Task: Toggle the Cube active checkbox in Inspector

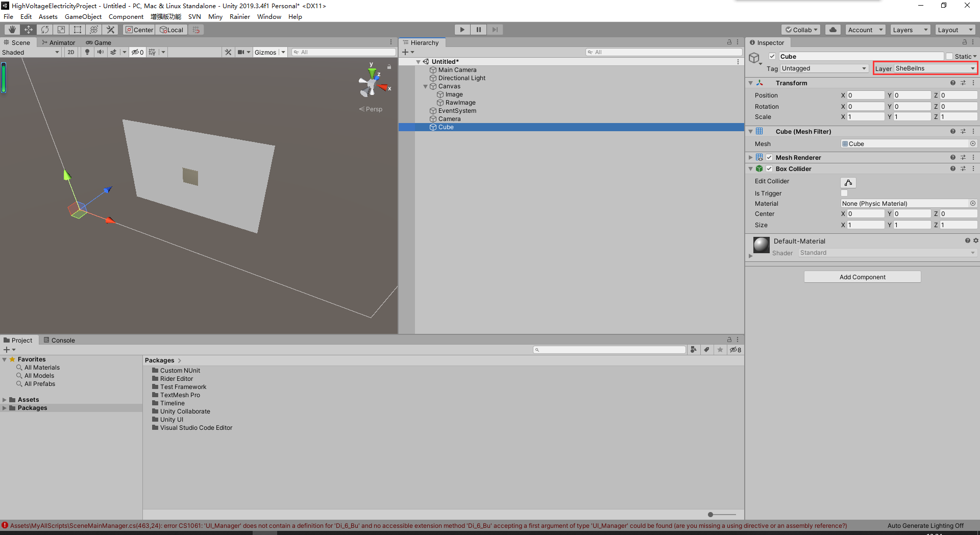Action: click(772, 56)
